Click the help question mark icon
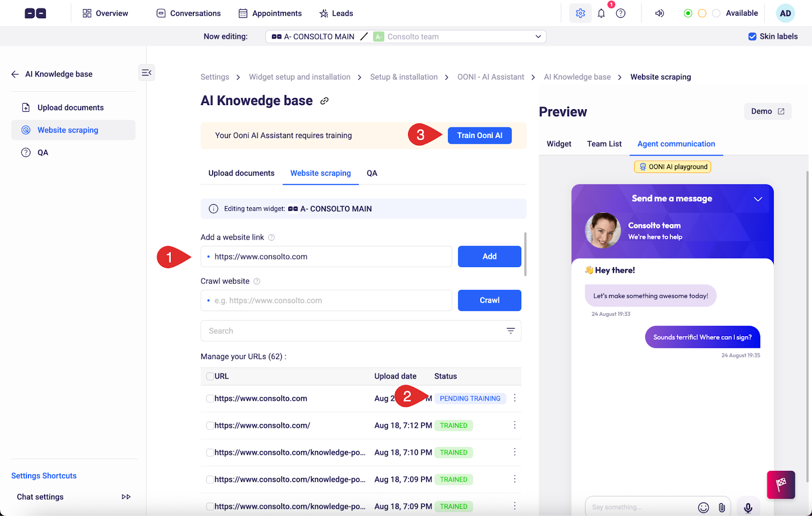The height and width of the screenshot is (516, 812). click(621, 13)
